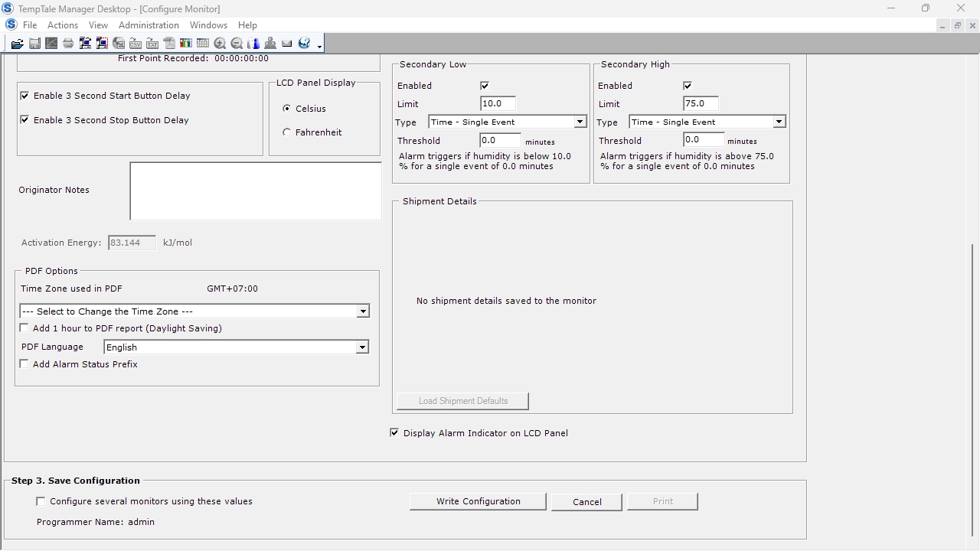The image size is (980, 551).
Task: Open Secondary Low Type dropdown
Action: point(580,122)
